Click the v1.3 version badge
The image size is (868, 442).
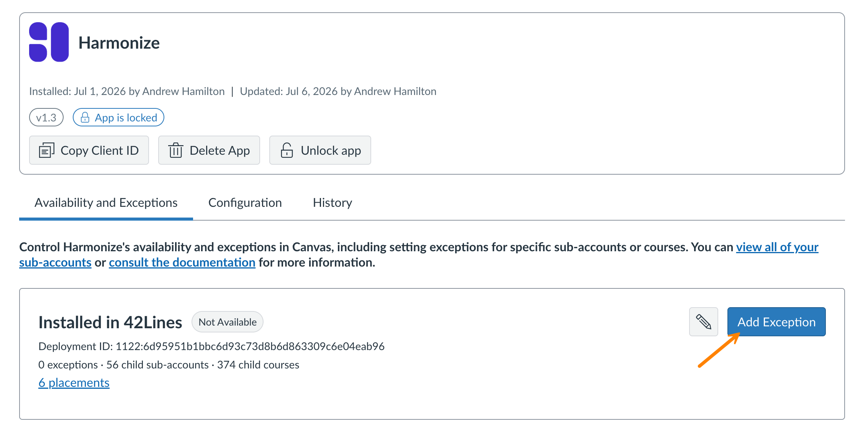click(46, 117)
